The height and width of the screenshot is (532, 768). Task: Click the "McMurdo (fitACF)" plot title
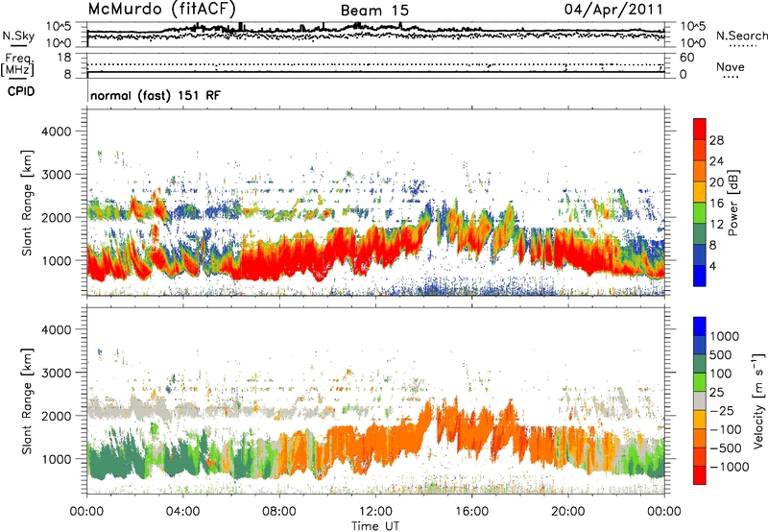coord(161,9)
